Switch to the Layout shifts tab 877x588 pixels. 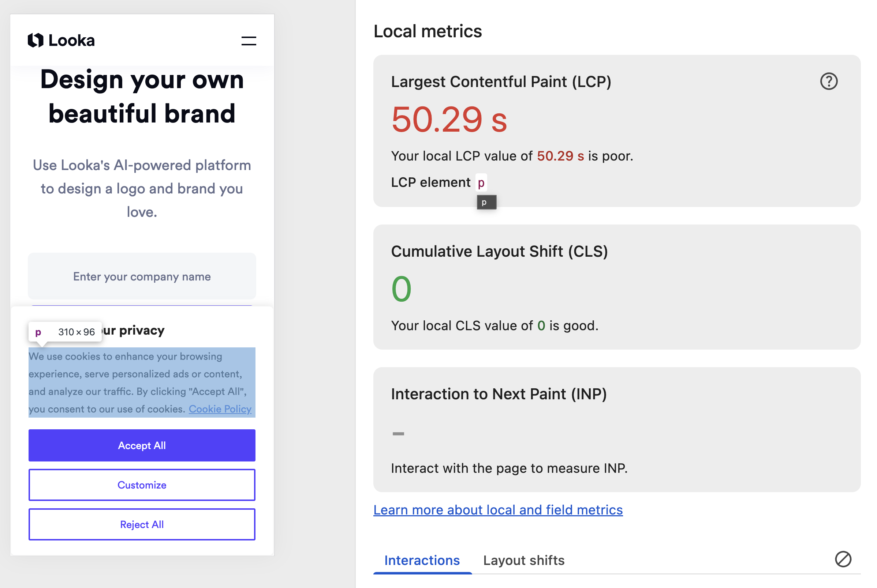[x=523, y=560]
